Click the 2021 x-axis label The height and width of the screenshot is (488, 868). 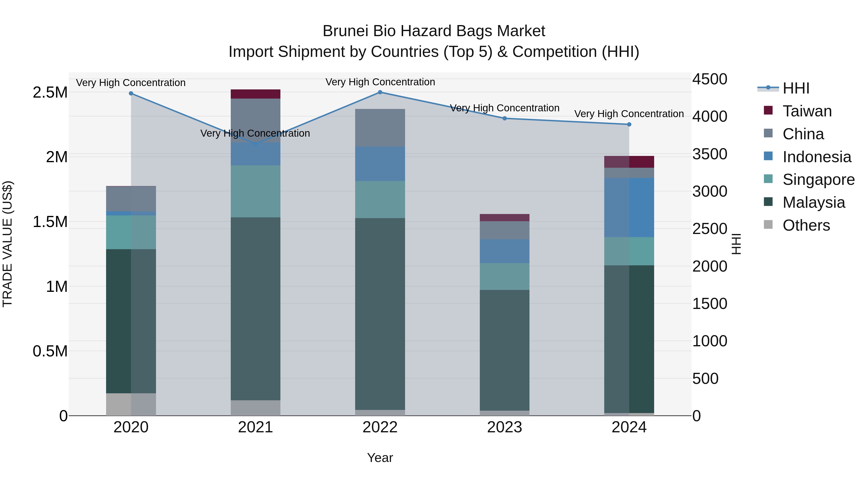pos(255,427)
